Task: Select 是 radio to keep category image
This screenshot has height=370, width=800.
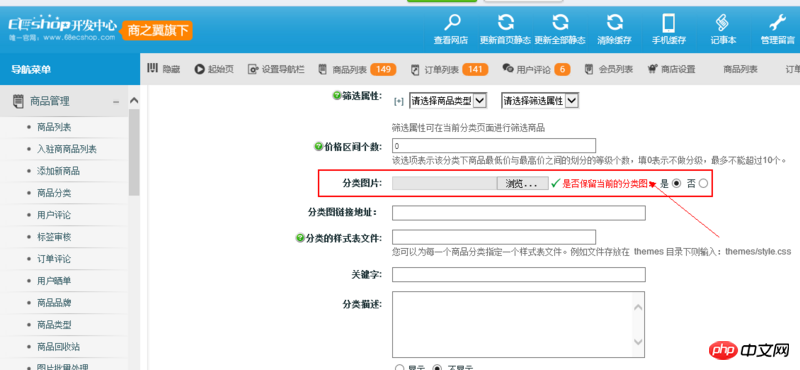Action: click(677, 184)
